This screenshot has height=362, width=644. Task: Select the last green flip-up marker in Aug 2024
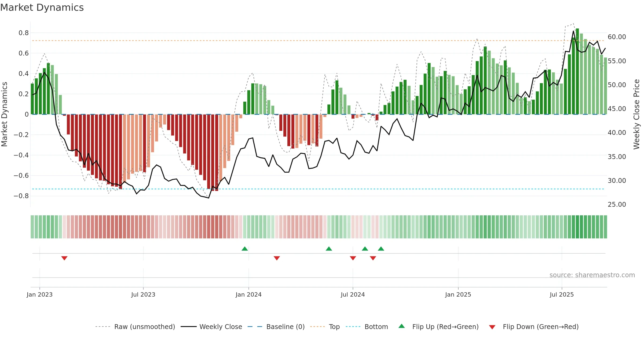point(381,249)
